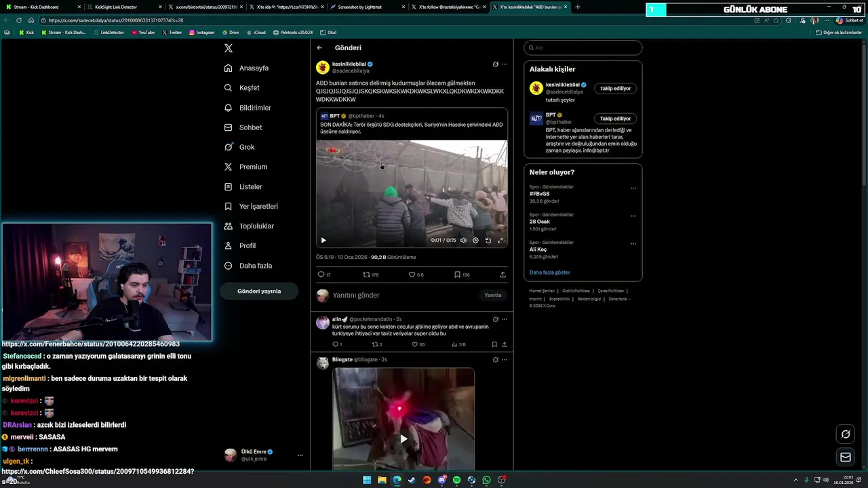Open Listeler in the sidebar

point(243,186)
